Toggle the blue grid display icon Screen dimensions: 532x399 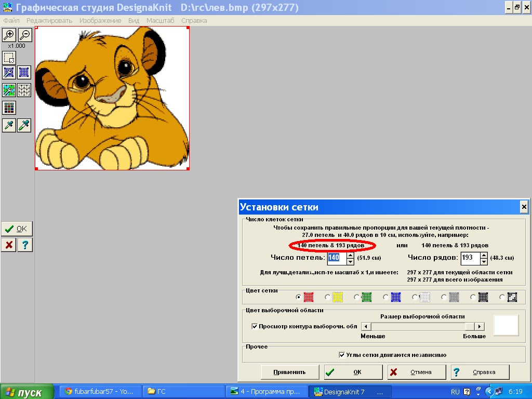pos(24,72)
